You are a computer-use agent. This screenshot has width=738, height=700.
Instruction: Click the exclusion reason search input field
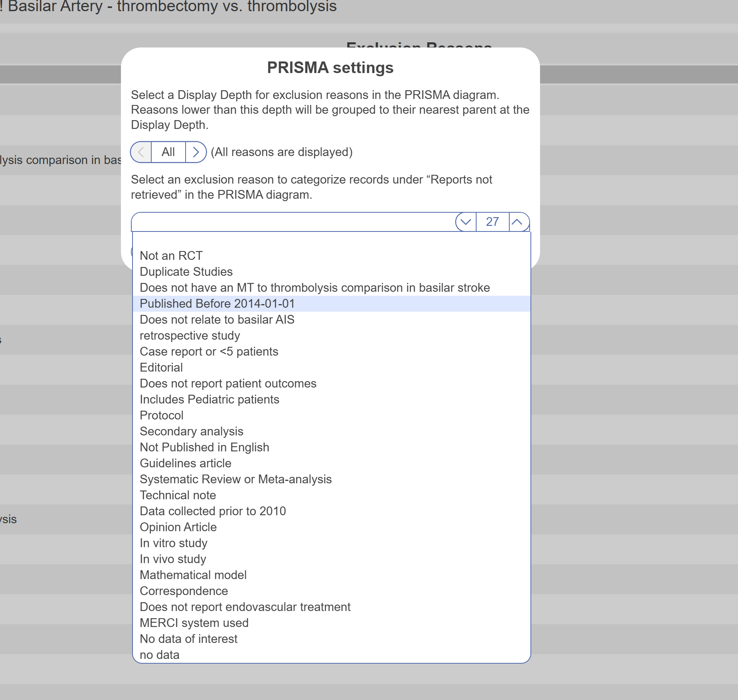coord(293,222)
